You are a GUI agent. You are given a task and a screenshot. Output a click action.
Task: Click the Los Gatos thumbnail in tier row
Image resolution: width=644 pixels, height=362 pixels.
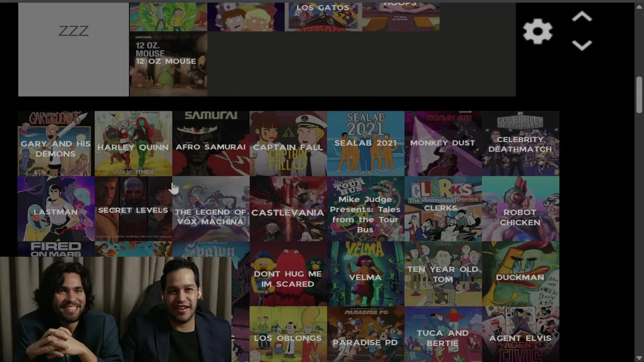(x=323, y=17)
